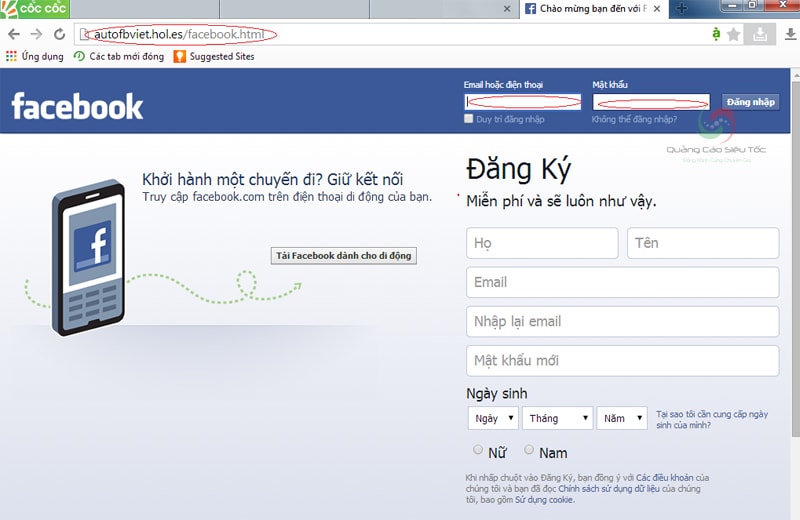Switch to the first blank tab
800x520 pixels.
144,9
